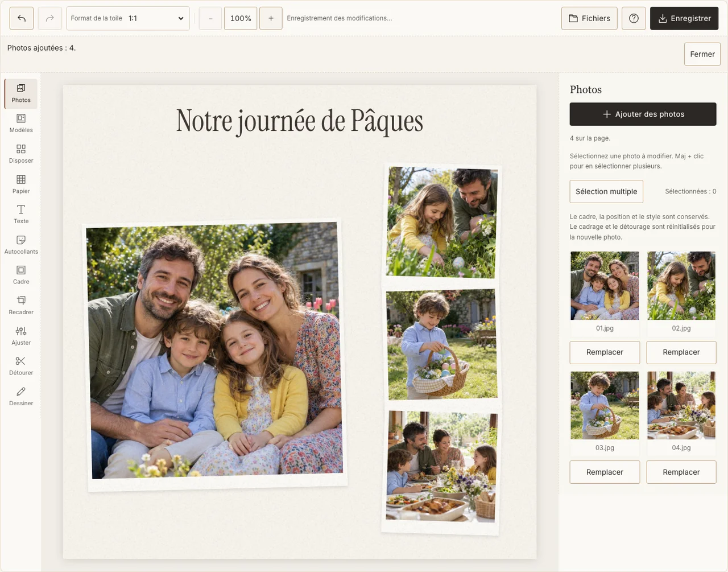Open the Fichiers button

[589, 18]
